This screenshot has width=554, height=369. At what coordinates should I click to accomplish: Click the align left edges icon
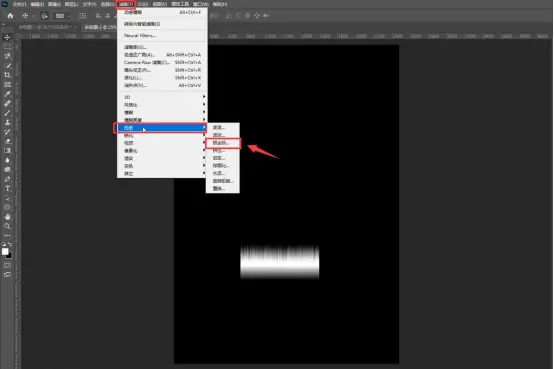(x=98, y=16)
